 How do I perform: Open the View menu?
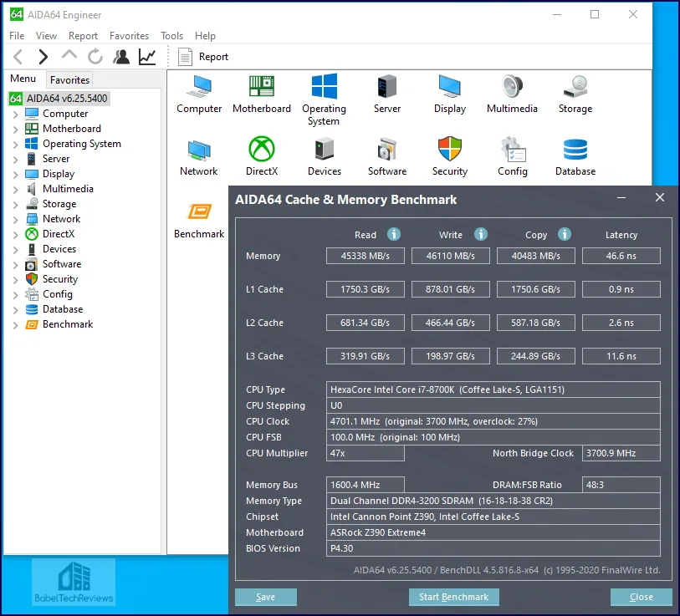pyautogui.click(x=46, y=36)
